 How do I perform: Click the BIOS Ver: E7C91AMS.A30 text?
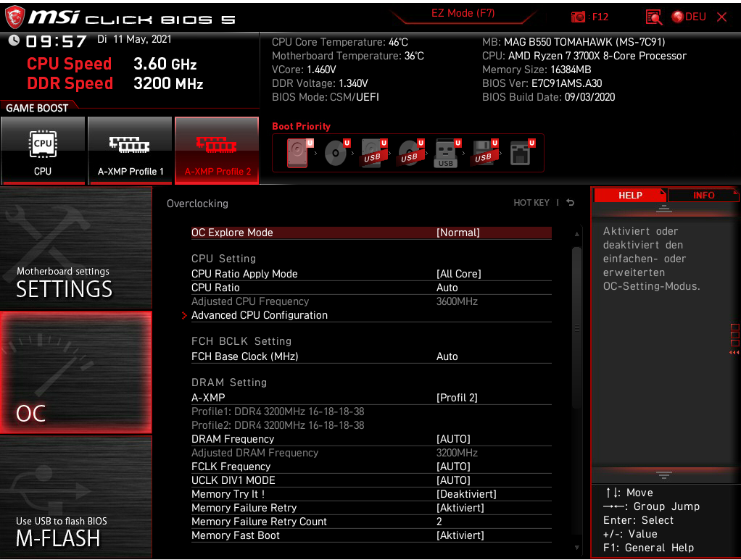click(542, 83)
